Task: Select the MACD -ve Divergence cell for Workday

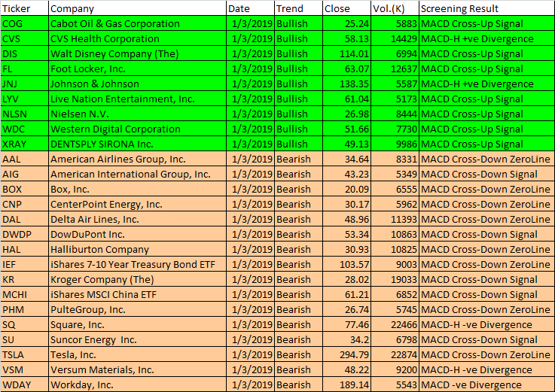Action: [486, 384]
